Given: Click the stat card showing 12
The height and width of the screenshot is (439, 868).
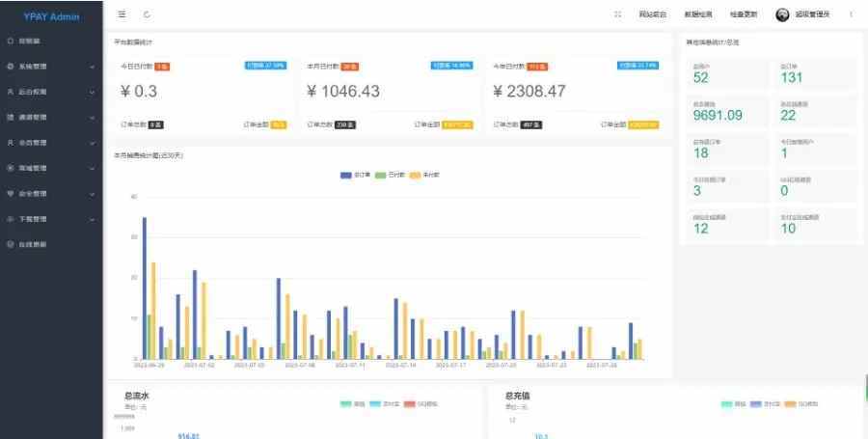Looking at the screenshot, I should 727,224.
